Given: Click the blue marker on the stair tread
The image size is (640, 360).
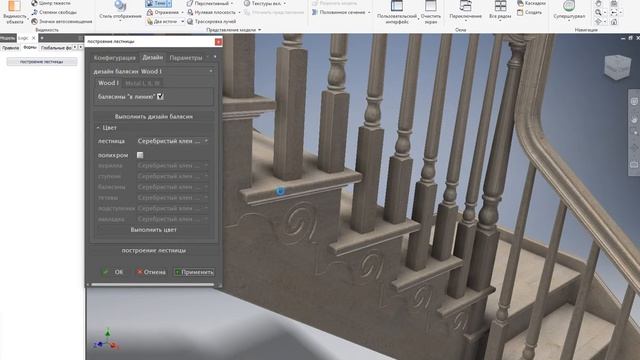Looking at the screenshot, I should 280,191.
